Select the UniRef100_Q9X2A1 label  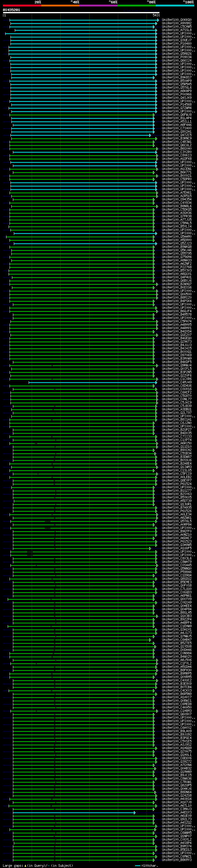[176, 132]
